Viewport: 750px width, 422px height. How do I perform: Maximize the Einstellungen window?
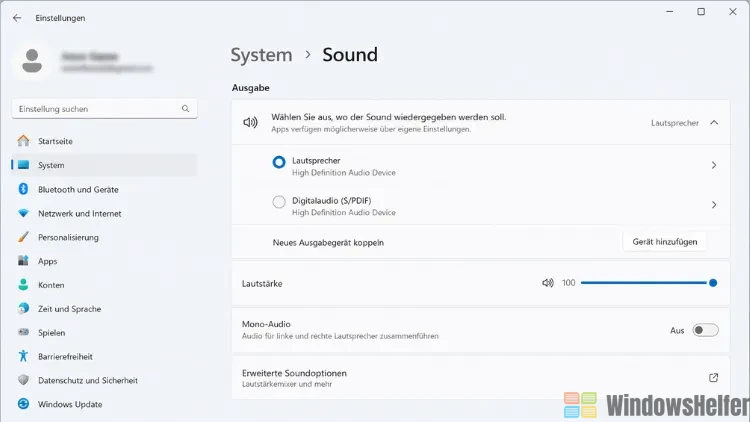pyautogui.click(x=701, y=11)
